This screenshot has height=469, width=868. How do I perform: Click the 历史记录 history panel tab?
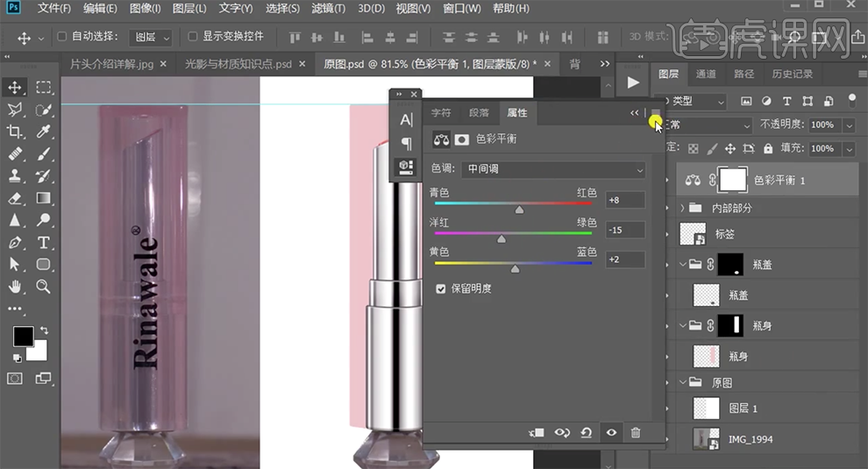point(792,75)
